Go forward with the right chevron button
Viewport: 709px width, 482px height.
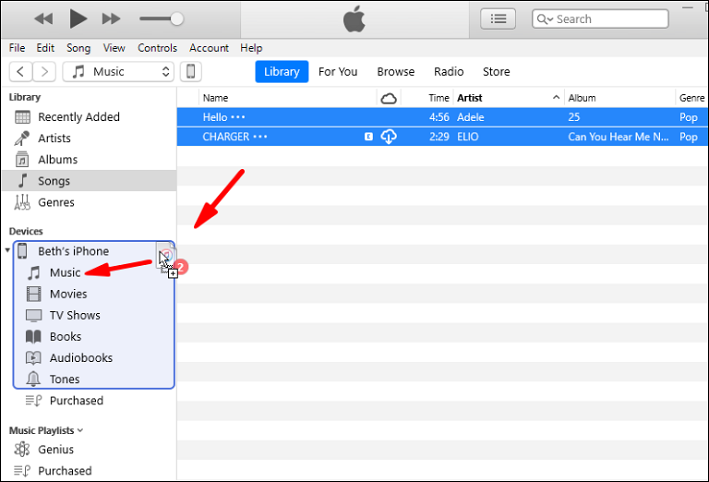point(44,71)
